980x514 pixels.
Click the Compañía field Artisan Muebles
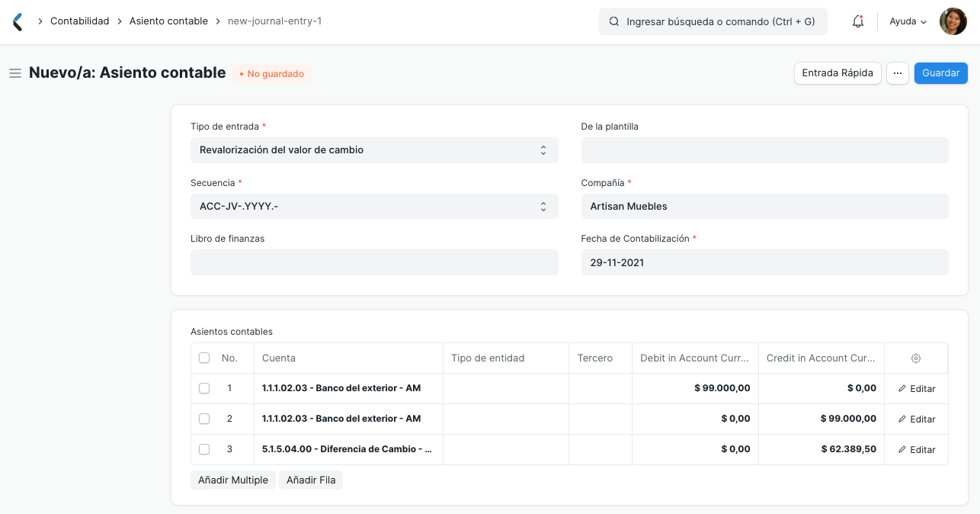click(x=764, y=206)
